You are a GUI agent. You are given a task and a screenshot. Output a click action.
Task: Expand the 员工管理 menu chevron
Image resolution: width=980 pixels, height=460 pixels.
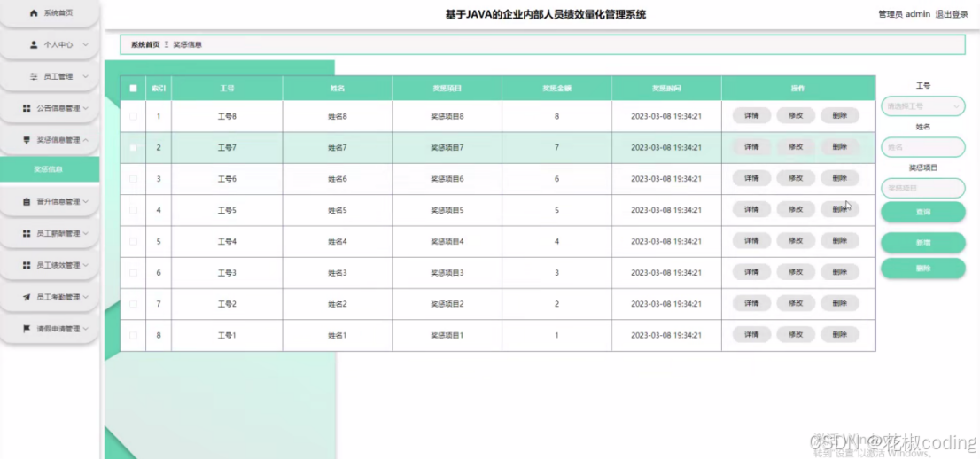point(86,76)
